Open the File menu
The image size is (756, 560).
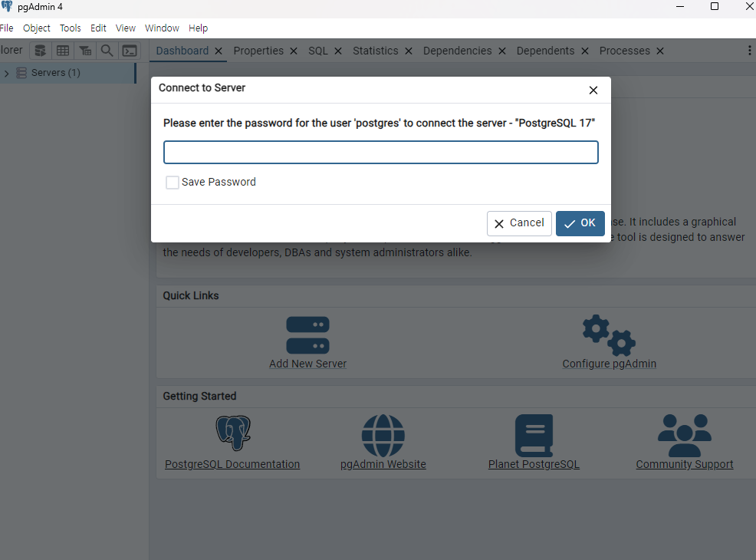pyautogui.click(x=6, y=28)
